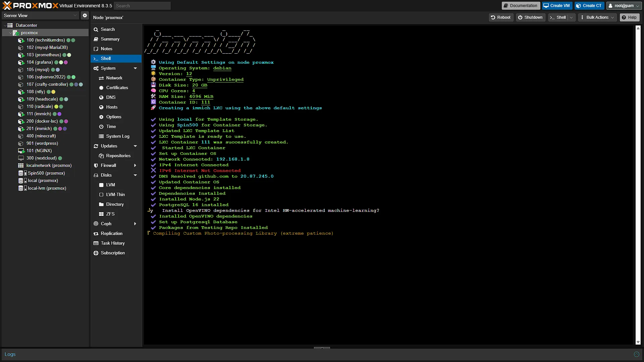Open the Replication page
Screen dimensions: 644x362
[116, 234]
